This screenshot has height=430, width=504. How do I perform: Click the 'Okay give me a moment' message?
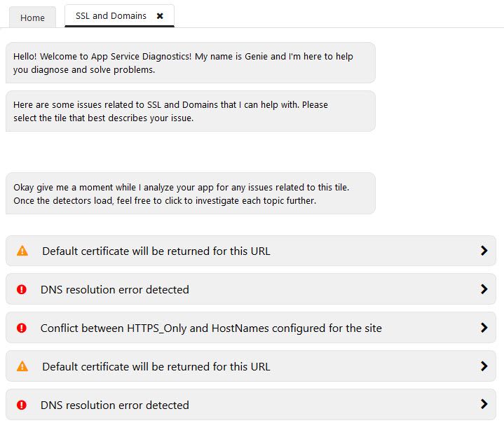tap(191, 193)
